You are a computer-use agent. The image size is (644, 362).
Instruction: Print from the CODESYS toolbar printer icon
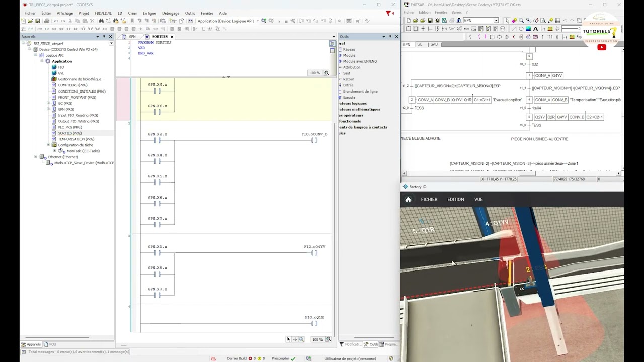click(47, 21)
